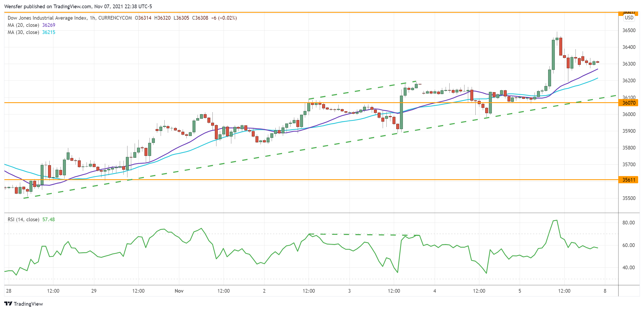Select the MA (20, close) indicator label
This screenshot has width=644, height=311.
click(23, 25)
